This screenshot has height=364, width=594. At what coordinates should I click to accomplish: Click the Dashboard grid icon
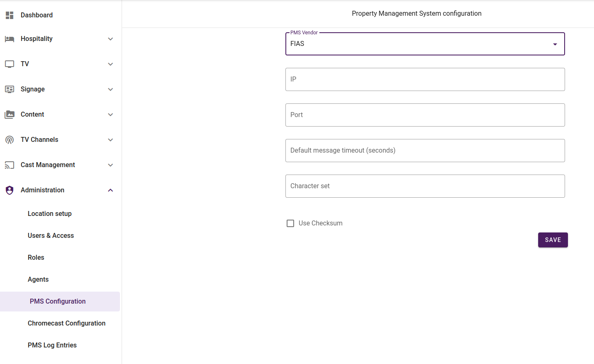pos(10,15)
